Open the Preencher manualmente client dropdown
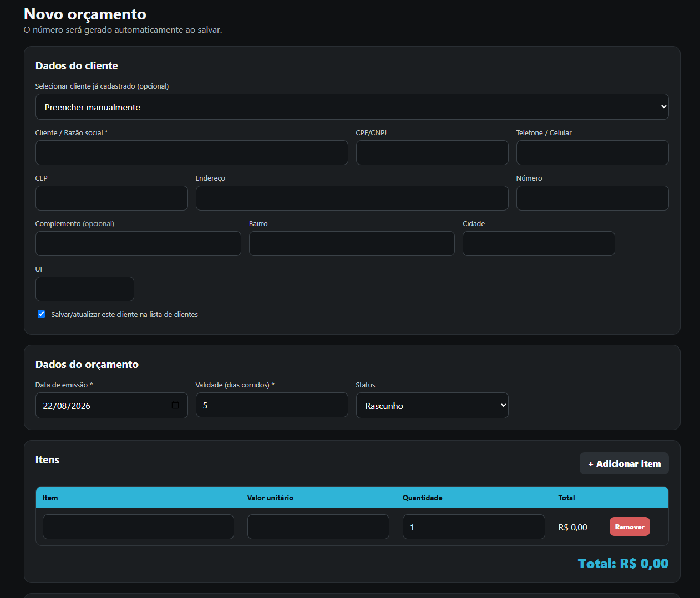700x598 pixels. 352,107
